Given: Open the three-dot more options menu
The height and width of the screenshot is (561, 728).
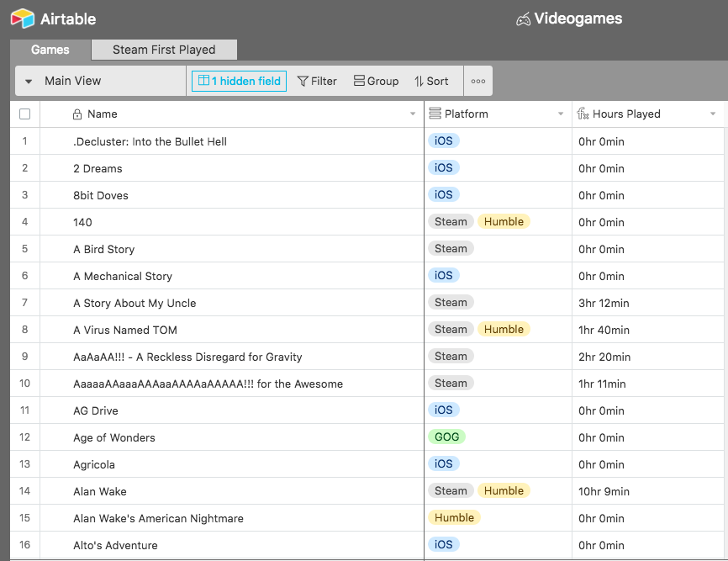Looking at the screenshot, I should pyautogui.click(x=477, y=82).
